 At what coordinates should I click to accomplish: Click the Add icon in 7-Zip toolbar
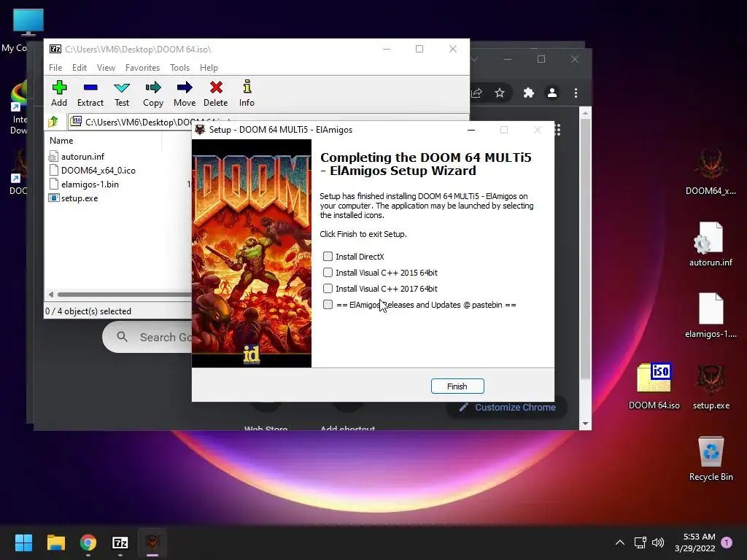(59, 93)
